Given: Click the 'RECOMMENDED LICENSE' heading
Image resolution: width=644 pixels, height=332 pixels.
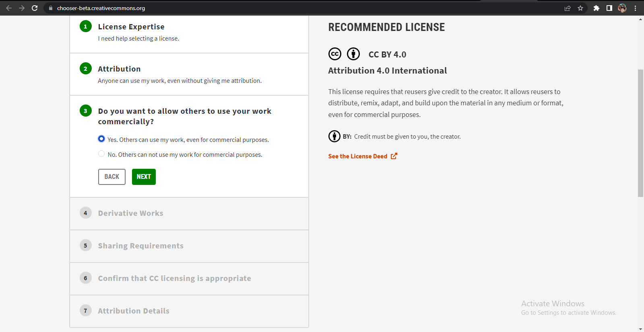Looking at the screenshot, I should click(386, 27).
